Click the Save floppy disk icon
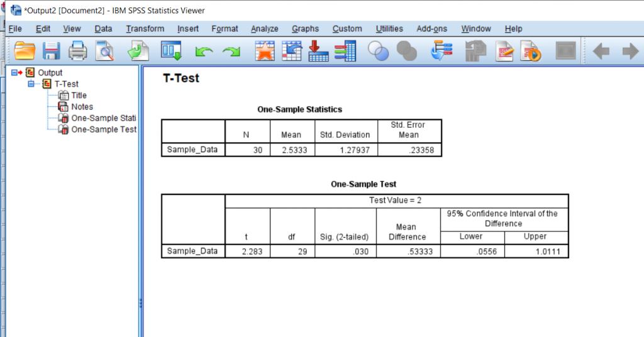Screen dimensions: 644x337 click(x=52, y=52)
